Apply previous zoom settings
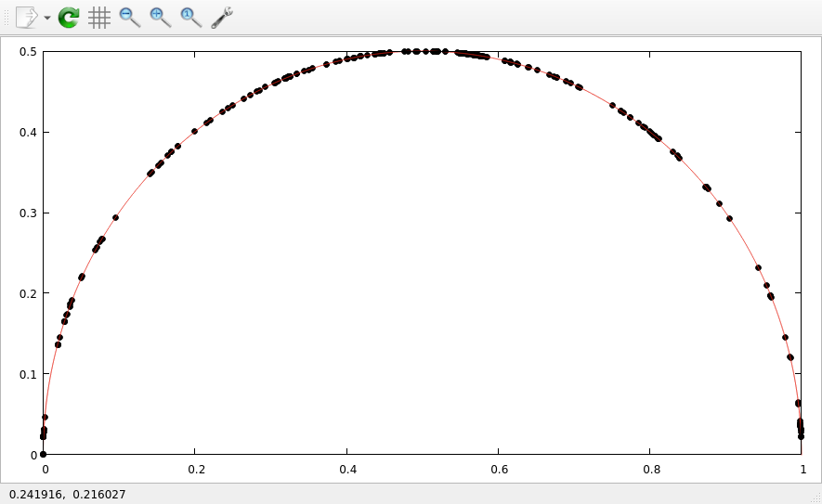This screenshot has height=504, width=822. pyautogui.click(x=129, y=18)
